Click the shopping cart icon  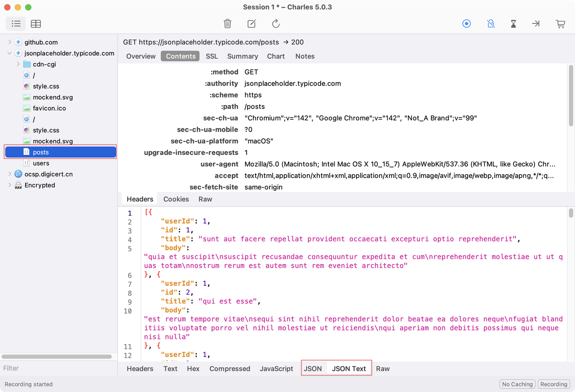tap(560, 24)
